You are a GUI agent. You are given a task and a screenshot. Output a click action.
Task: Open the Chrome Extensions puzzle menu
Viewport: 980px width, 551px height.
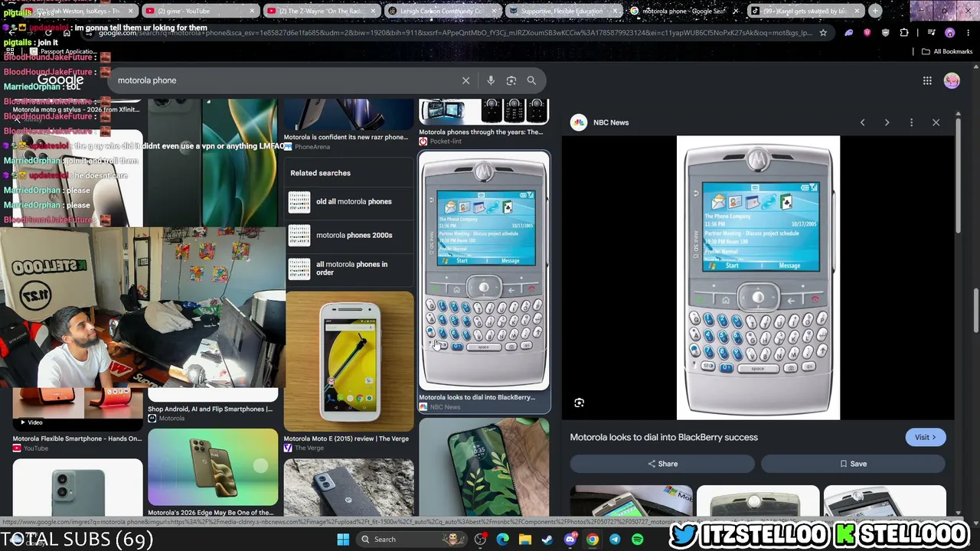tap(904, 33)
